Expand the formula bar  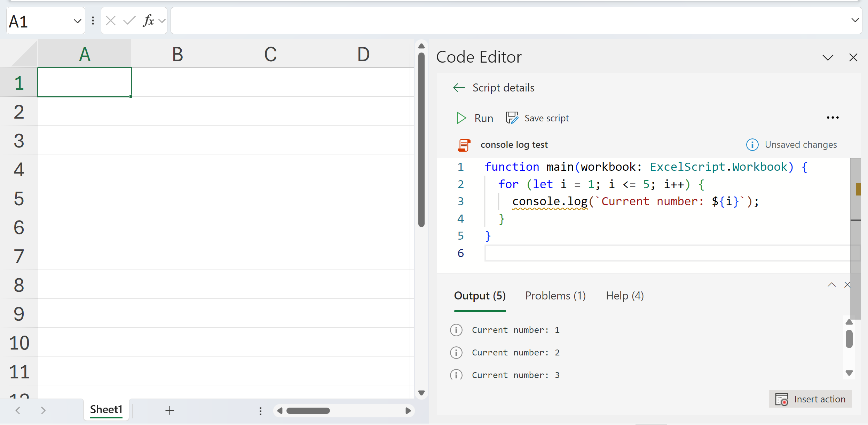coord(854,21)
